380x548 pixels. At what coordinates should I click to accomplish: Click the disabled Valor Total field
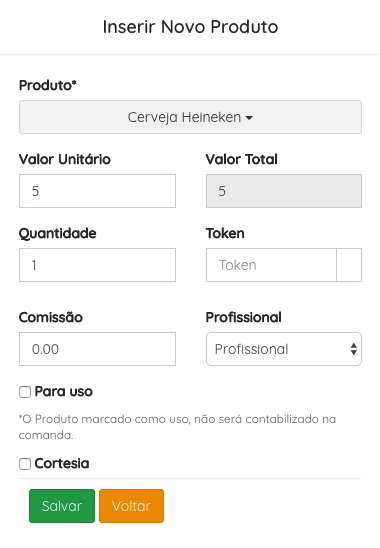284,191
